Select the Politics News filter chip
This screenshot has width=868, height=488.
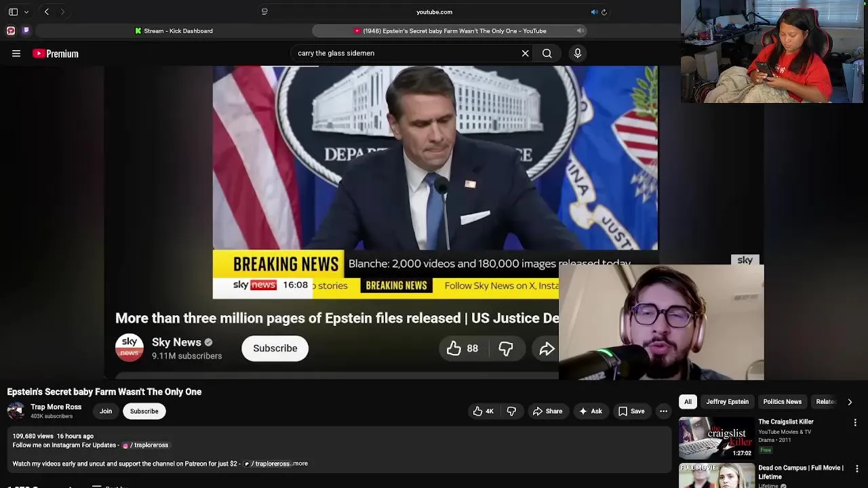click(782, 402)
